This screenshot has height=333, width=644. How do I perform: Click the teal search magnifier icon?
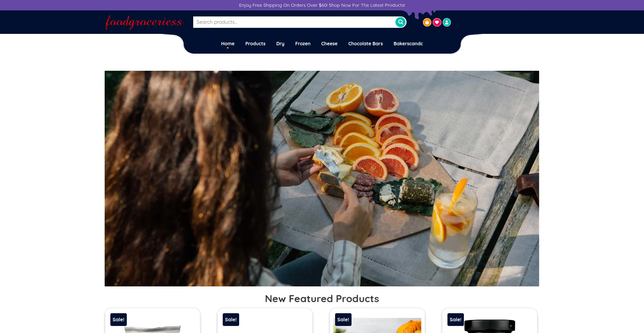(x=400, y=22)
